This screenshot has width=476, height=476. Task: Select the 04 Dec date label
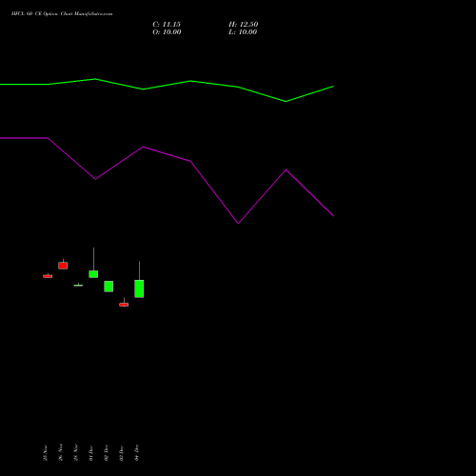[x=137, y=453]
